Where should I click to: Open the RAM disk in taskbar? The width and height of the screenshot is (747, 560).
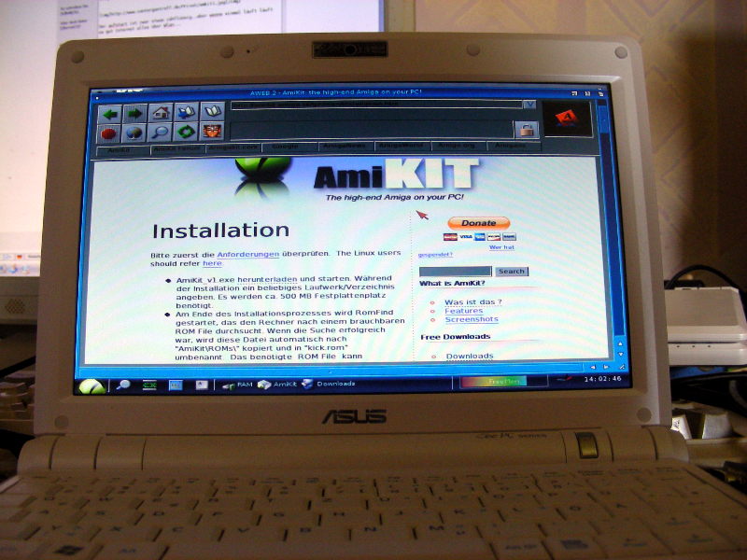(237, 385)
